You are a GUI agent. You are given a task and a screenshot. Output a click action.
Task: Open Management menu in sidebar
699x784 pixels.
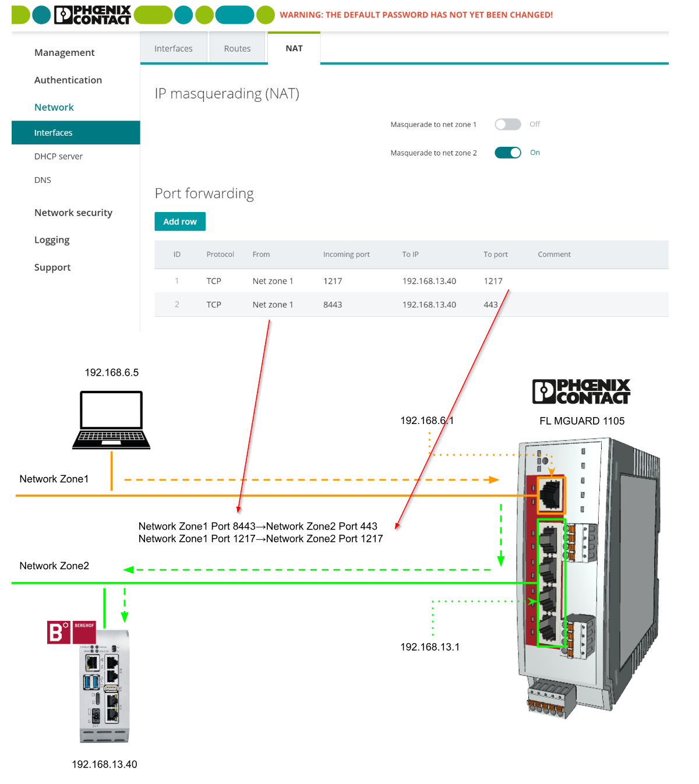(64, 52)
